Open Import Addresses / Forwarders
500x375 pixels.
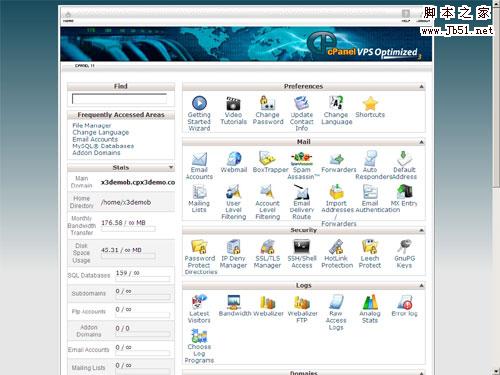pos(336,192)
